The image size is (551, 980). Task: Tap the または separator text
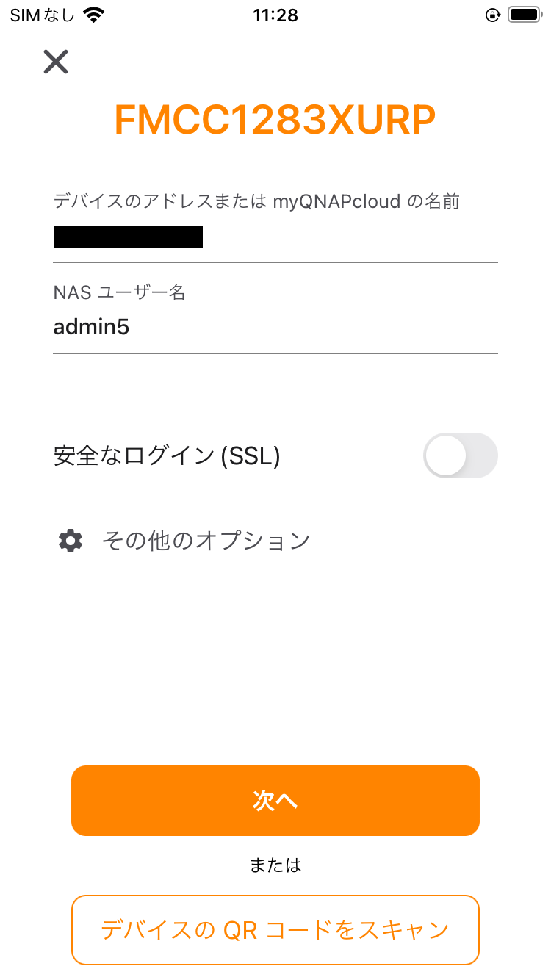click(275, 865)
